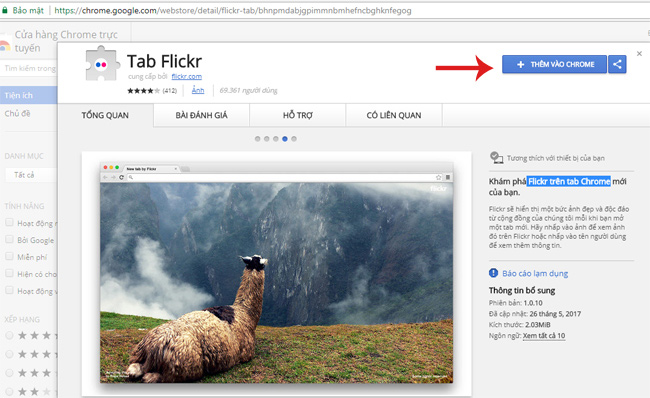Select the third screenshot carousel dot
Image resolution: width=650 pixels, height=398 pixels.
pos(276,139)
